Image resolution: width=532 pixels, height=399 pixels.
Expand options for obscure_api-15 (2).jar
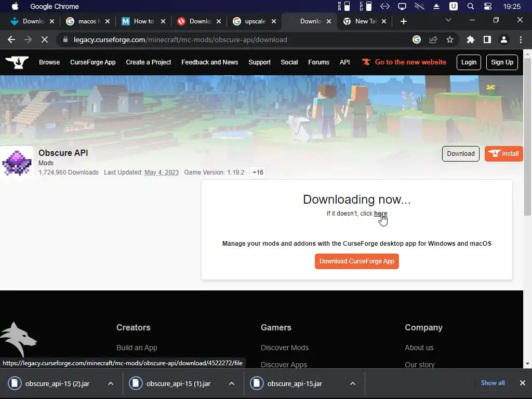click(x=111, y=383)
